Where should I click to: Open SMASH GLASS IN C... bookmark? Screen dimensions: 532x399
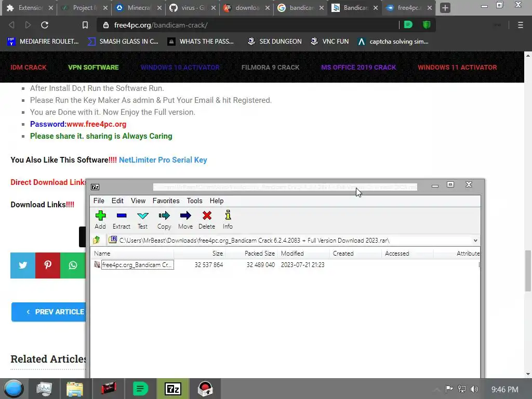123,42
